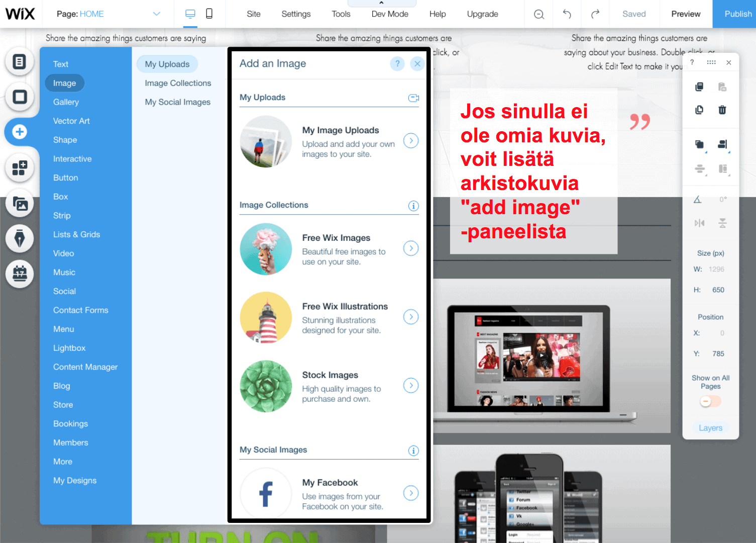Expand Free Wix Images arrow
756x543 pixels.
pos(411,248)
